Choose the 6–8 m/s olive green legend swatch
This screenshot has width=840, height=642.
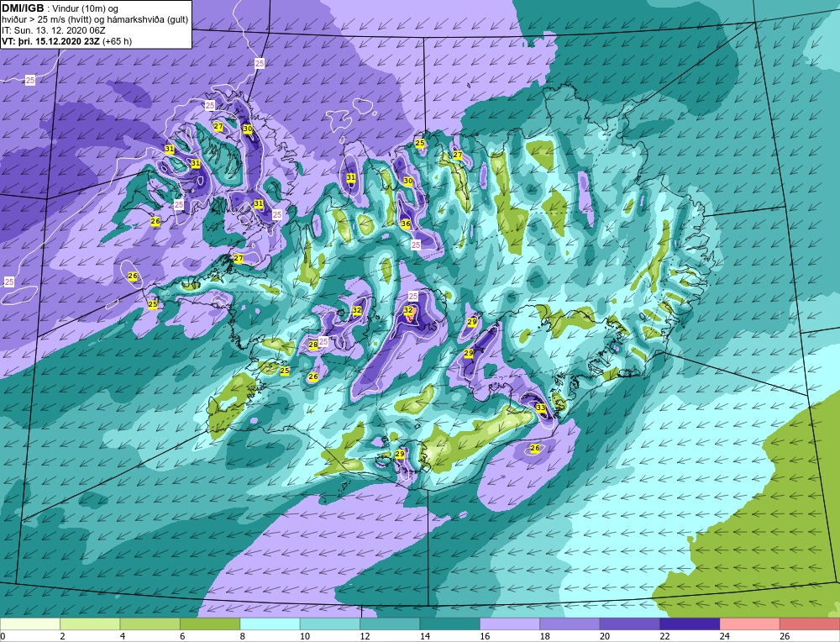(210, 624)
